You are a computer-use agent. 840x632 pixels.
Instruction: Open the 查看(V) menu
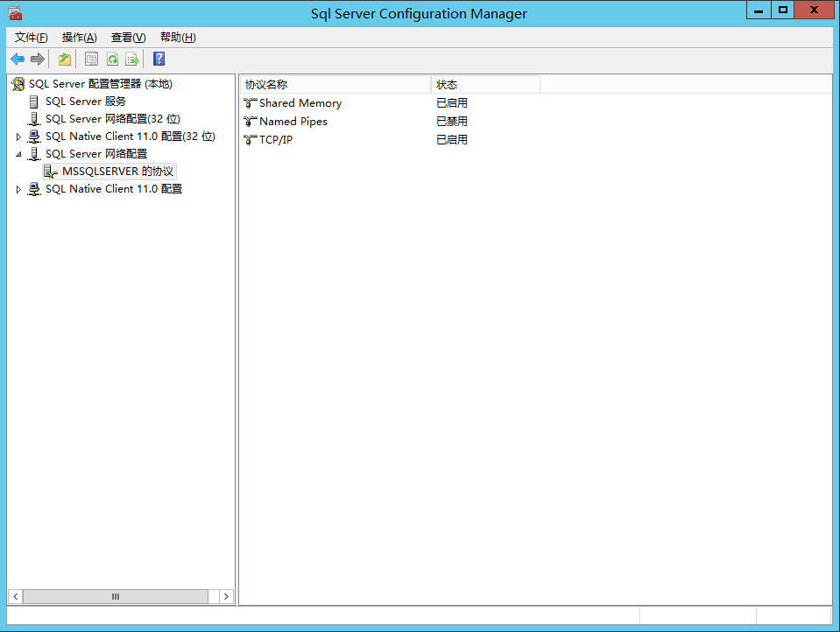pyautogui.click(x=128, y=38)
